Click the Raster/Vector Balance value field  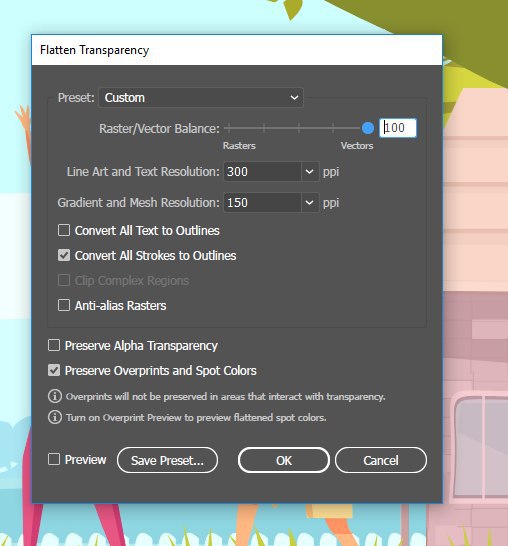(398, 128)
